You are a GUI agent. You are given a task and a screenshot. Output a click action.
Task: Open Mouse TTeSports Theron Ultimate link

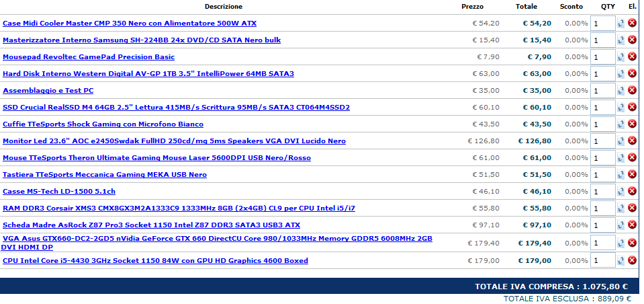[157, 158]
